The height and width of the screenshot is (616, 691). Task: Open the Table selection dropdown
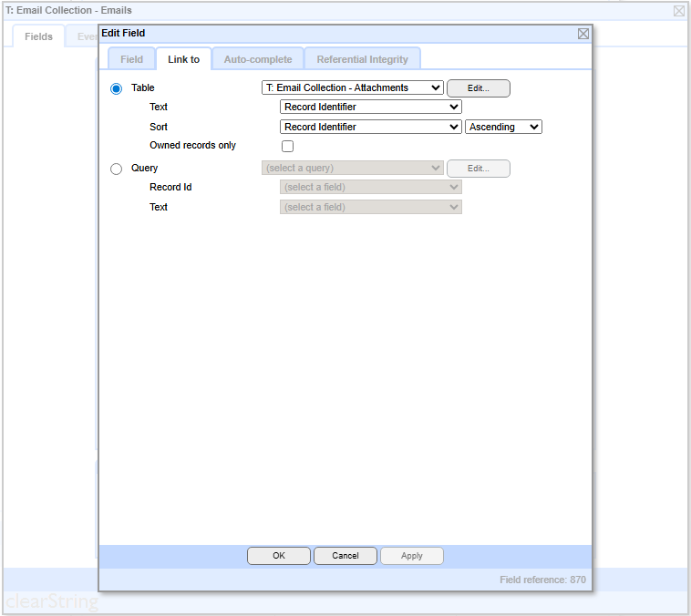(352, 88)
